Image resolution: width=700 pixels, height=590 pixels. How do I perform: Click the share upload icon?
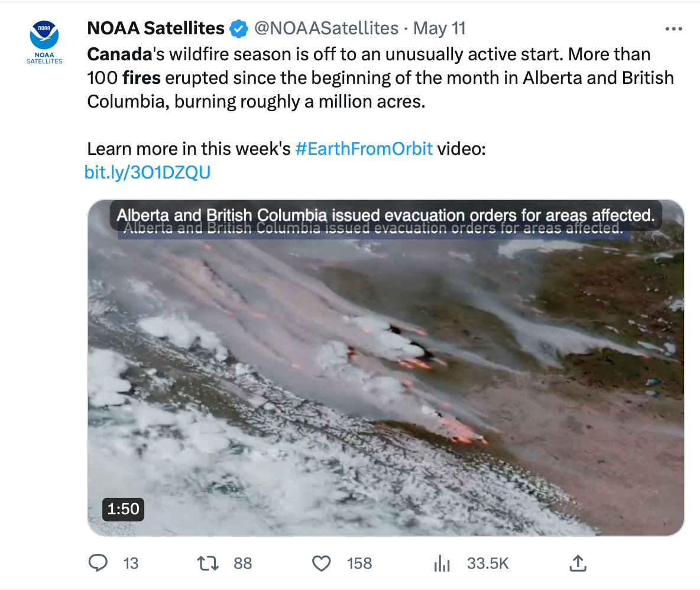(x=576, y=563)
